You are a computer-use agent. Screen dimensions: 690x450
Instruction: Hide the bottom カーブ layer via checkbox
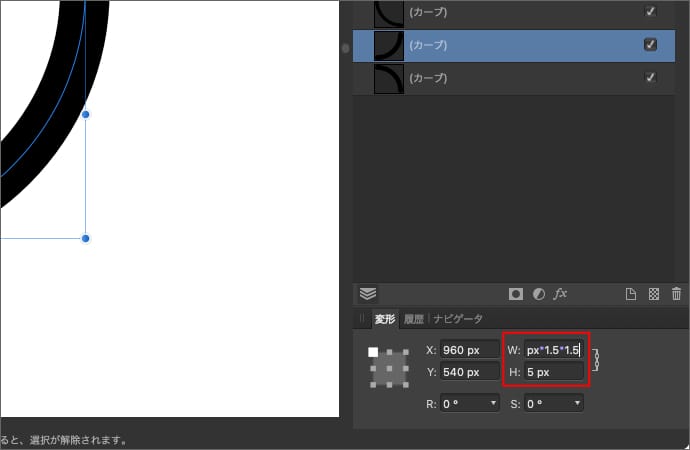pos(651,78)
